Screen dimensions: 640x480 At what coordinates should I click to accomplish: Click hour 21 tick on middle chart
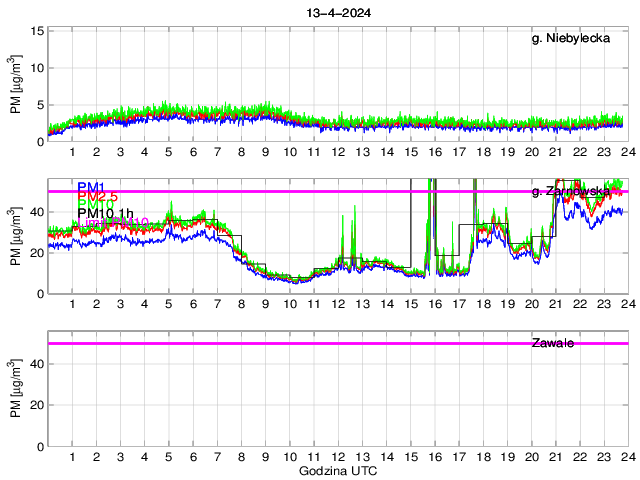click(x=556, y=304)
